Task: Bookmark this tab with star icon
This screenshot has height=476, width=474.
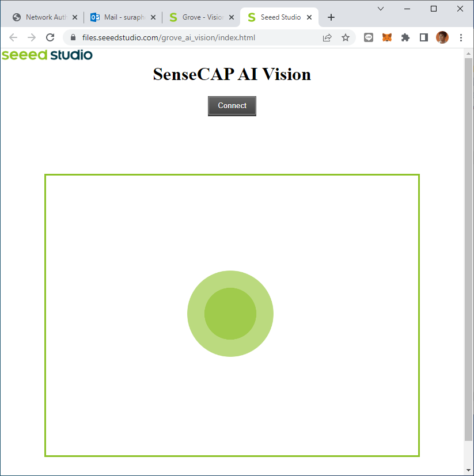Action: (x=346, y=37)
